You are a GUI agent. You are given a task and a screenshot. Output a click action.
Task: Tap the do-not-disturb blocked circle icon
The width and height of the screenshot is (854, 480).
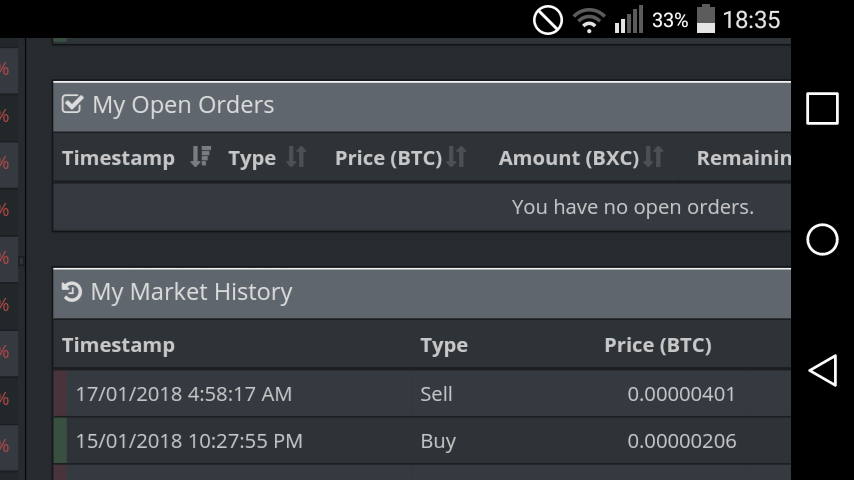click(548, 19)
